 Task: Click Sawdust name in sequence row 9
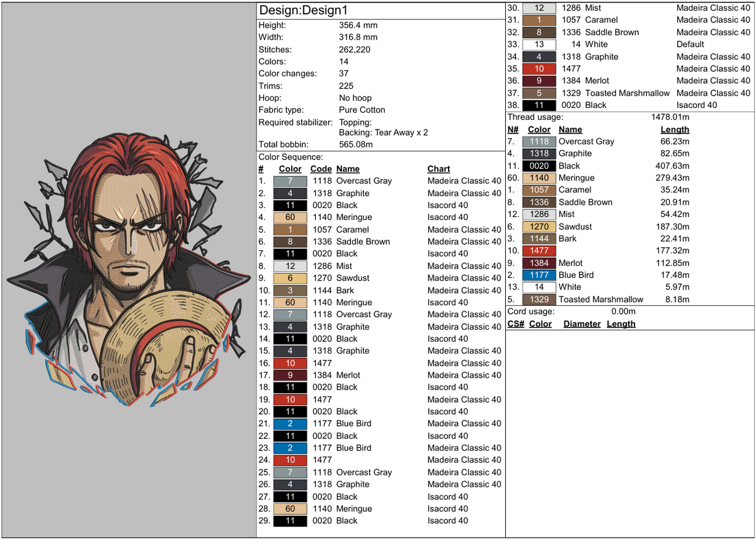(x=353, y=278)
